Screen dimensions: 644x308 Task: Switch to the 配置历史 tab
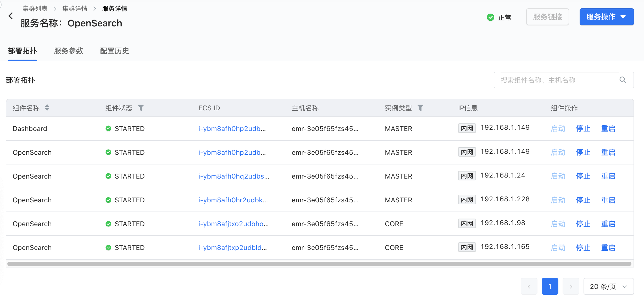click(x=115, y=51)
